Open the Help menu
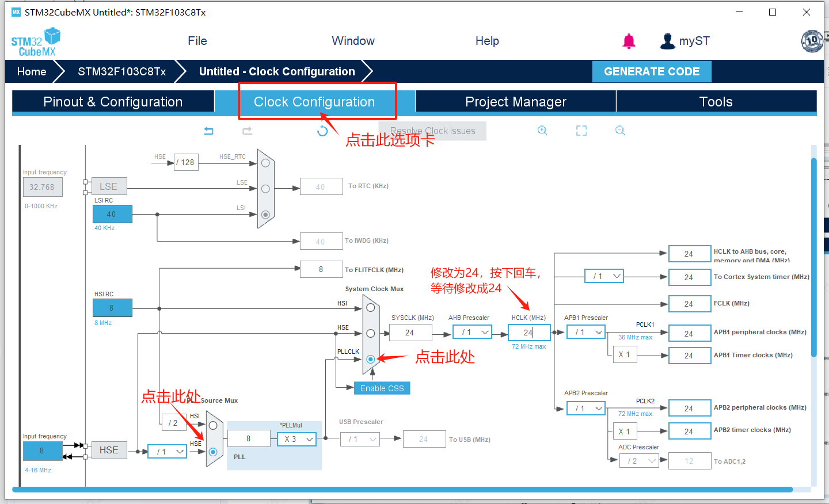The width and height of the screenshot is (829, 504). 487,41
